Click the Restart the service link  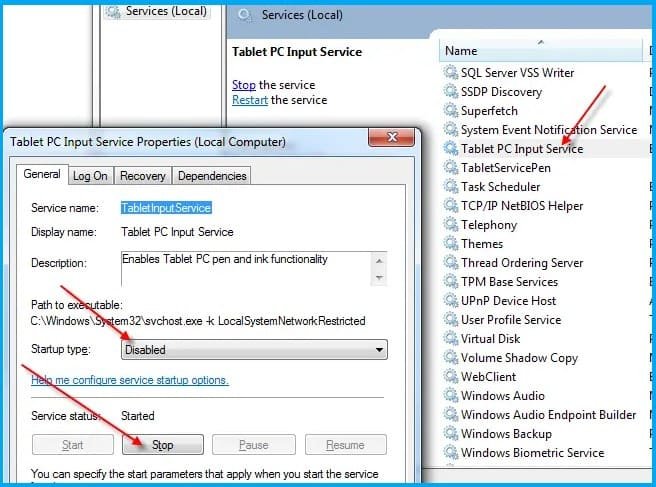(250, 100)
